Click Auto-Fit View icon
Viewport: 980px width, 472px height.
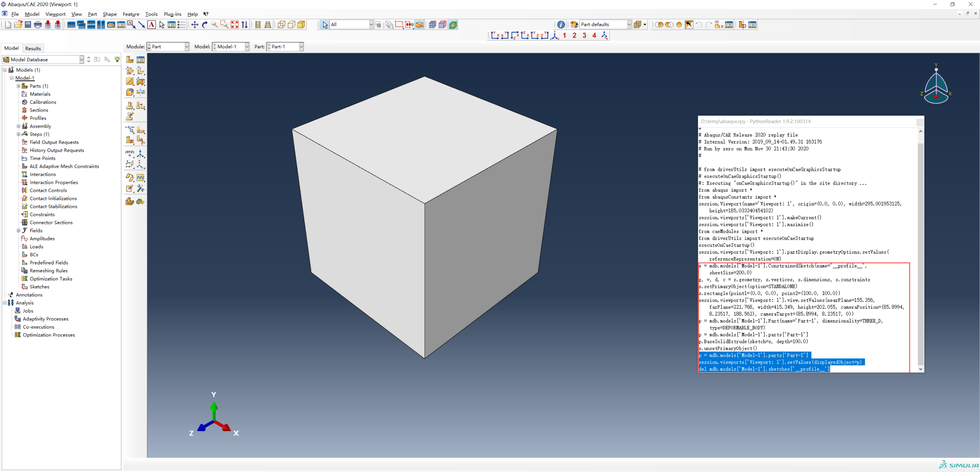pyautogui.click(x=235, y=25)
